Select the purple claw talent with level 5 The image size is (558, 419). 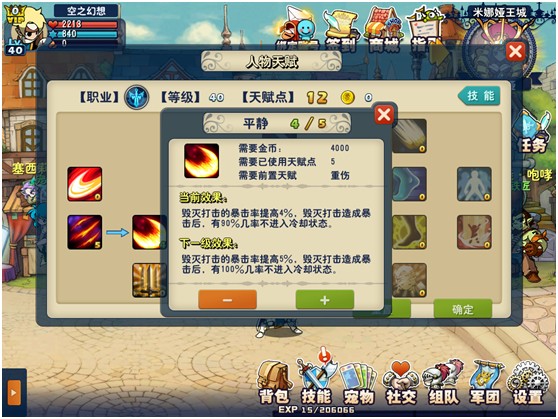pyautogui.click(x=85, y=232)
